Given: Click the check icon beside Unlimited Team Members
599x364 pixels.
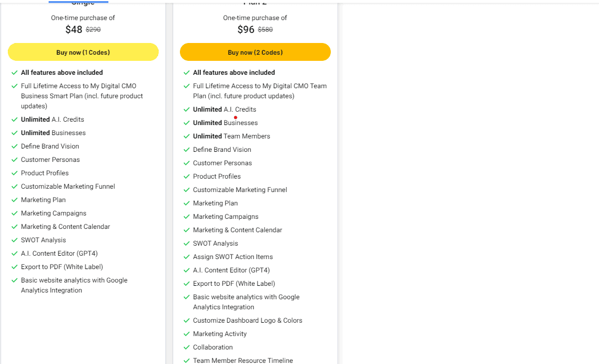Looking at the screenshot, I should pos(187,136).
